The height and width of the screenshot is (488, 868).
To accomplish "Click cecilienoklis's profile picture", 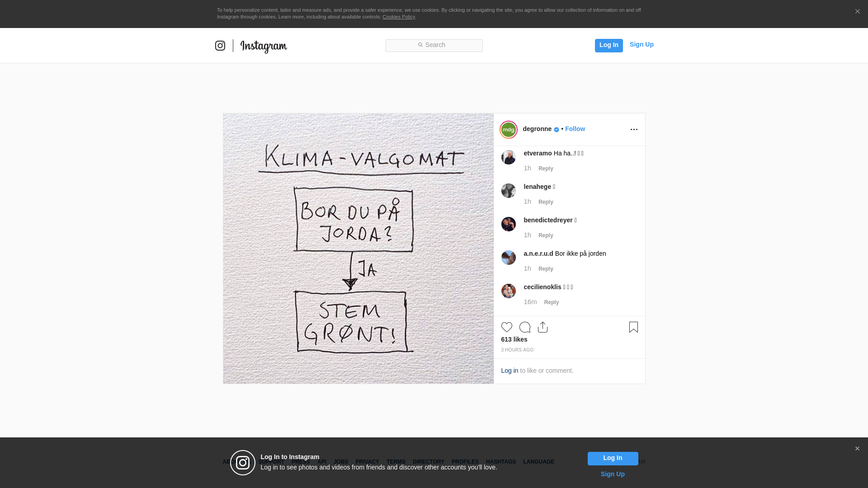I will tap(508, 291).
